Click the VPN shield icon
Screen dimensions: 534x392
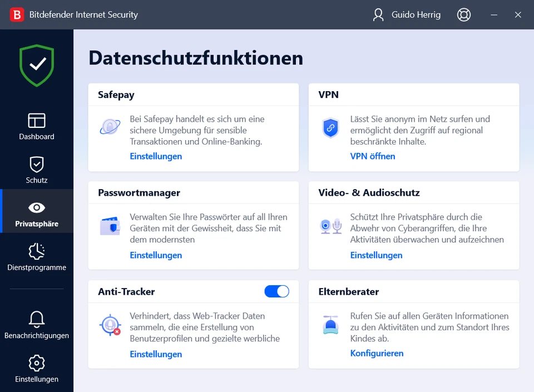(330, 128)
